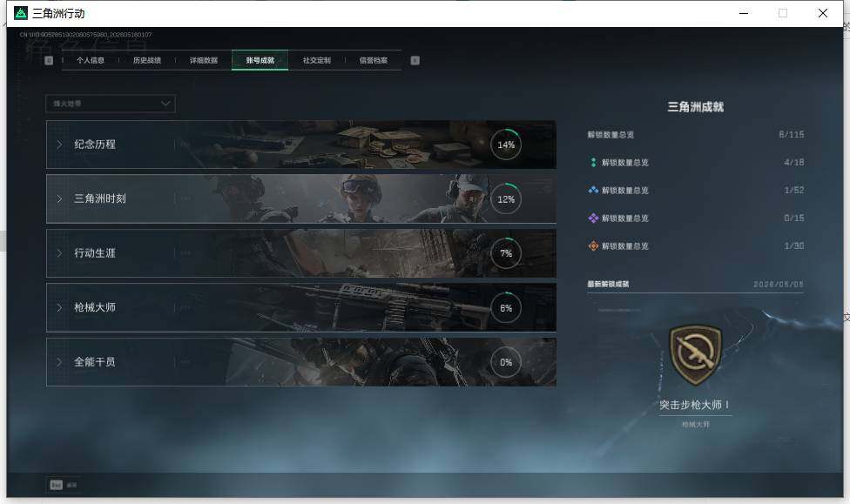Click the green tier icon beside 4/18
Screen dimensions: 850x504
click(x=593, y=162)
